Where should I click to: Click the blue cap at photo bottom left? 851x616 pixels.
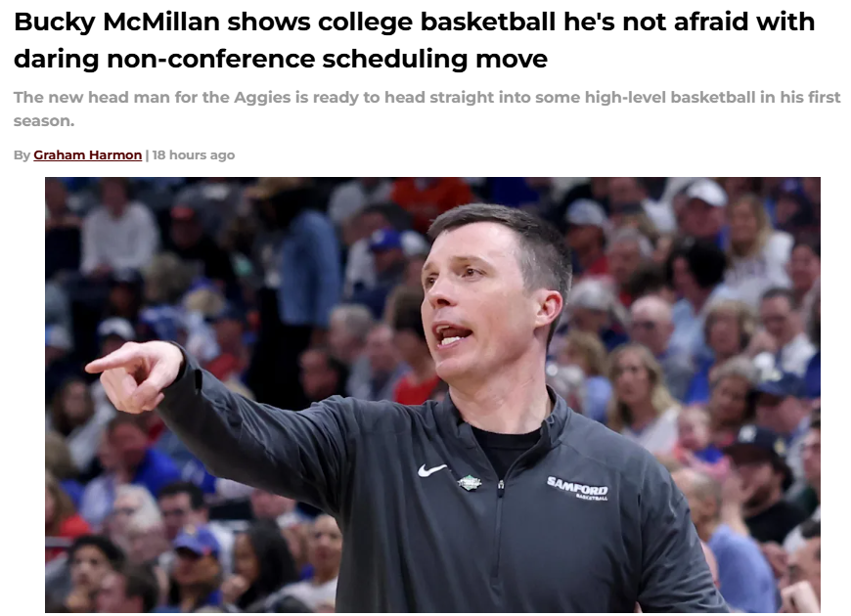[x=197, y=541]
